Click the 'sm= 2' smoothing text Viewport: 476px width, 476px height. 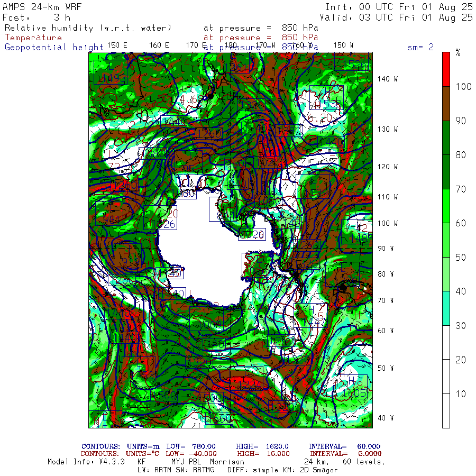tap(420, 47)
